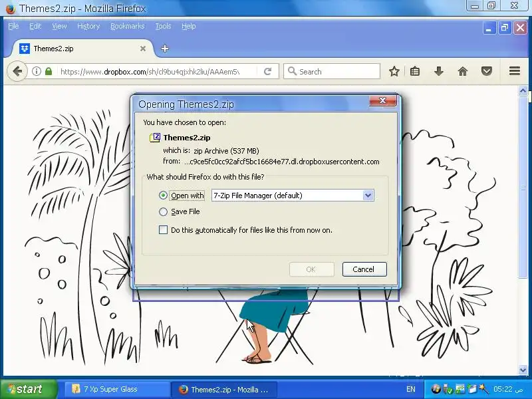Click the OK button in the dialog

[311, 269]
